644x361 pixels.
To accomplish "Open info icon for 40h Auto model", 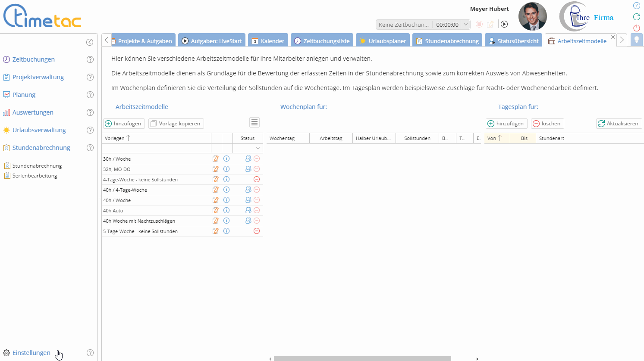I will coord(226,210).
